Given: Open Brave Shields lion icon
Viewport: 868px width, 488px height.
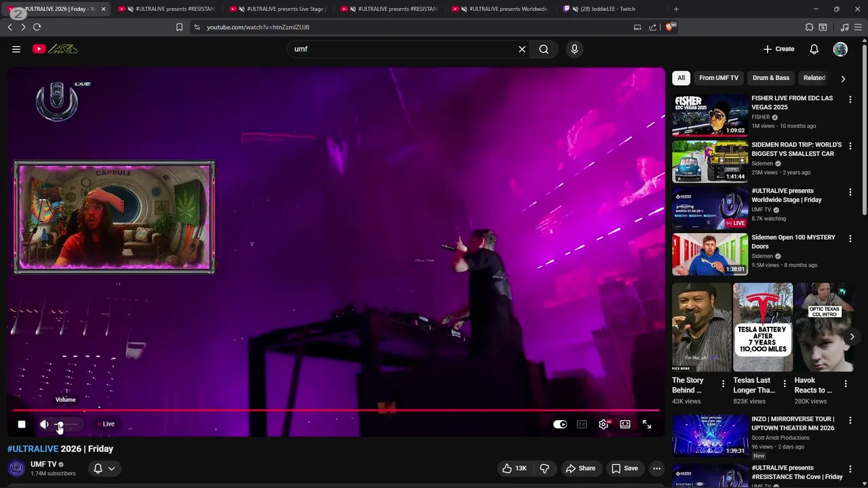Looking at the screenshot, I should tap(671, 27).
